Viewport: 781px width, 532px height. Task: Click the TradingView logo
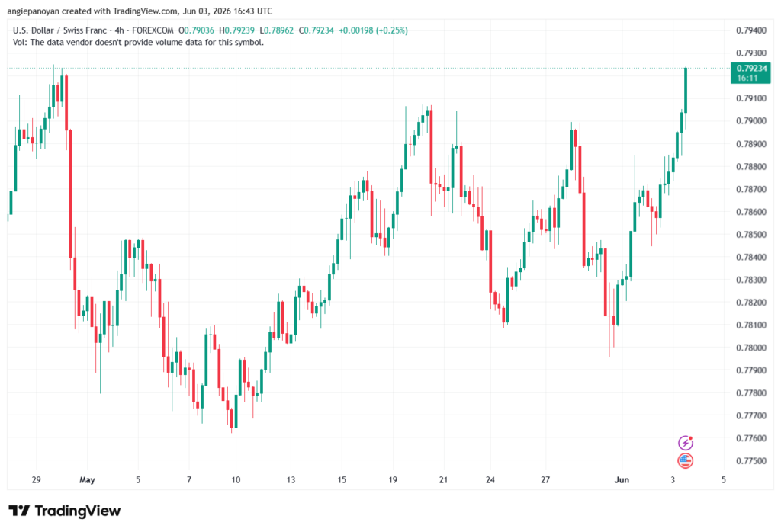tap(65, 511)
